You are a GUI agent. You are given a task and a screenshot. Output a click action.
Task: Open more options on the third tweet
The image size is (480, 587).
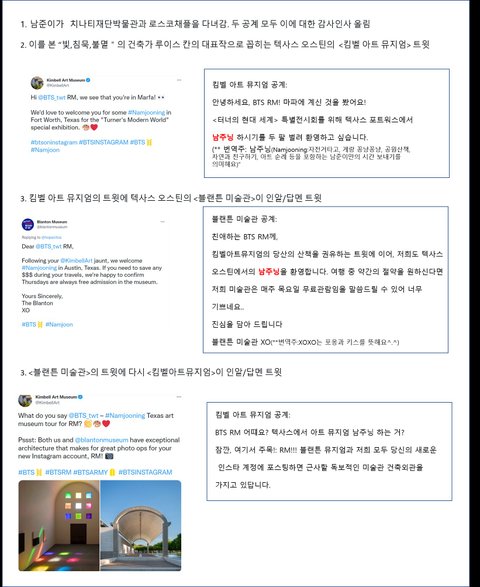click(x=179, y=396)
